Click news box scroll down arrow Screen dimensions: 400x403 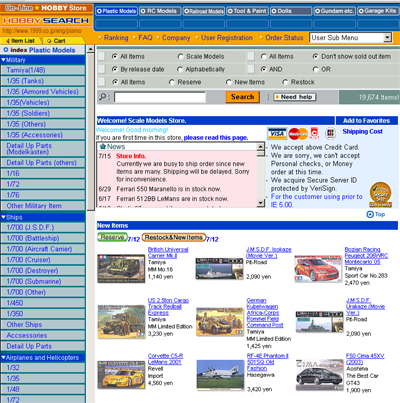261,203
